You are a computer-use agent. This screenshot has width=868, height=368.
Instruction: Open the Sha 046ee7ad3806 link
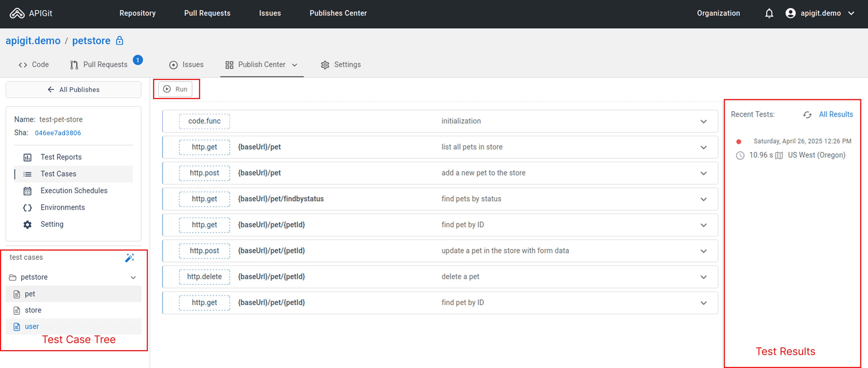58,133
